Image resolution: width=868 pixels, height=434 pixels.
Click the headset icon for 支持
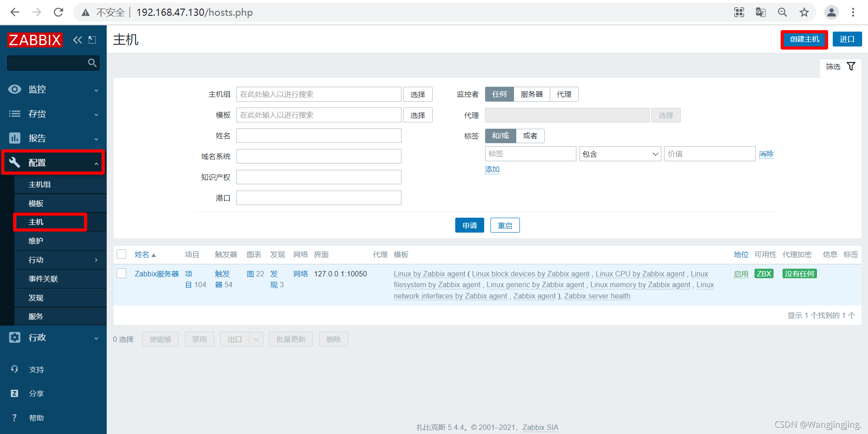pos(14,369)
